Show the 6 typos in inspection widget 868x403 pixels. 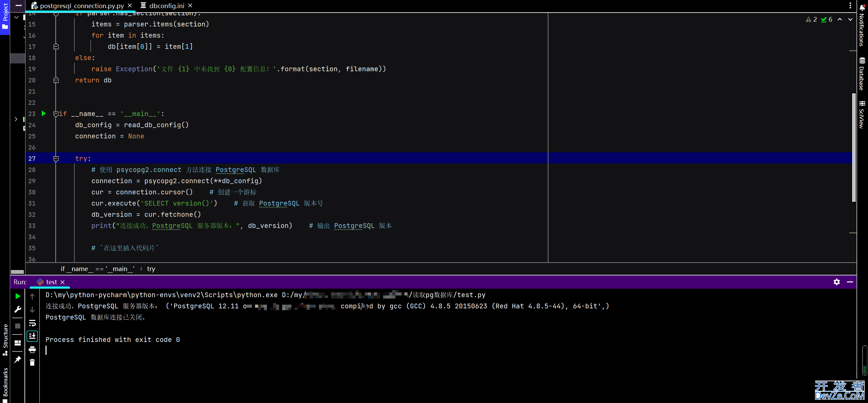pyautogui.click(x=827, y=20)
